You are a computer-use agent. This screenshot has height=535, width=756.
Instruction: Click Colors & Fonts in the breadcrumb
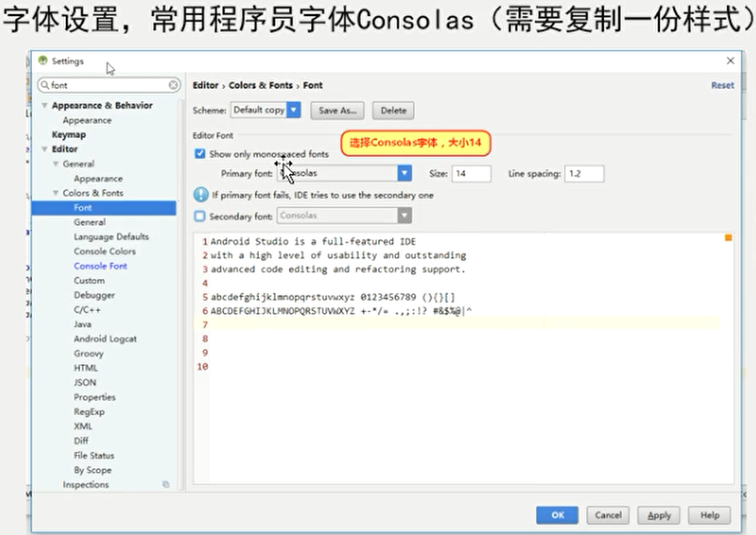(x=261, y=85)
